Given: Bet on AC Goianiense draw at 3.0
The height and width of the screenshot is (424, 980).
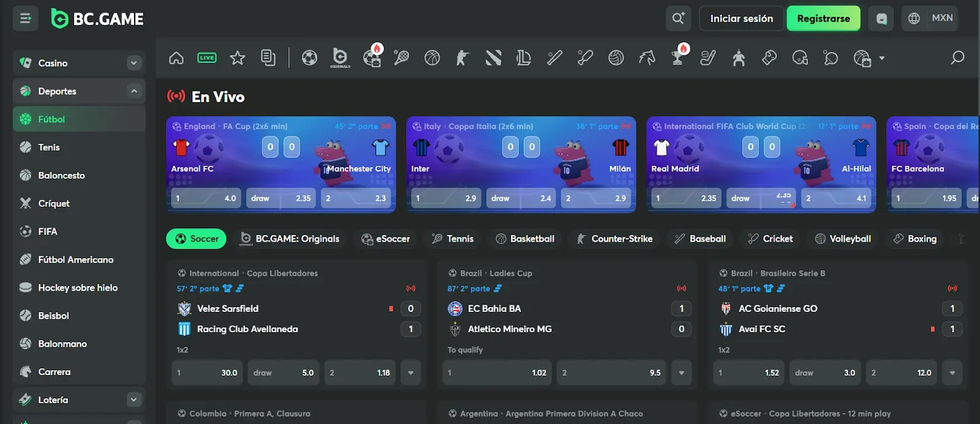Looking at the screenshot, I should (x=825, y=373).
